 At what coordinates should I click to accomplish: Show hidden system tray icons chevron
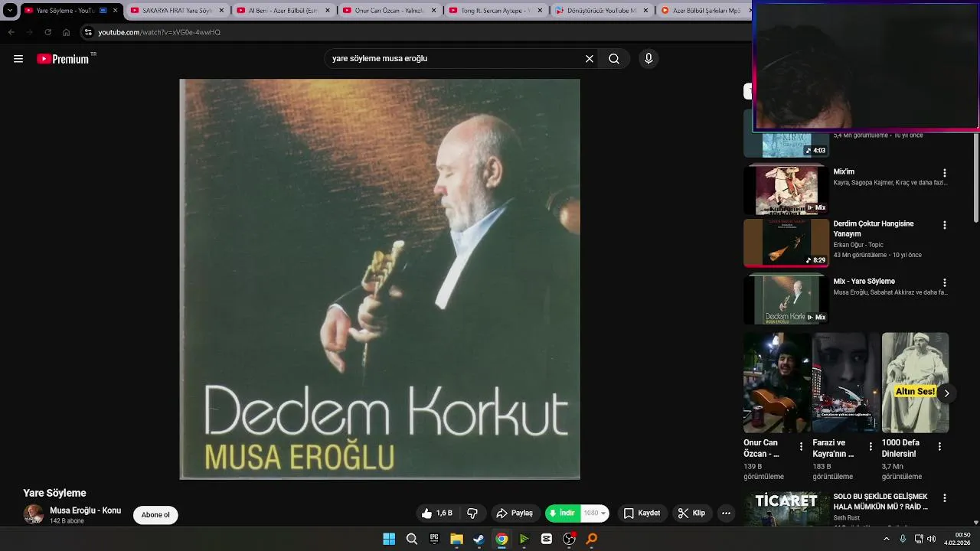[x=887, y=539]
